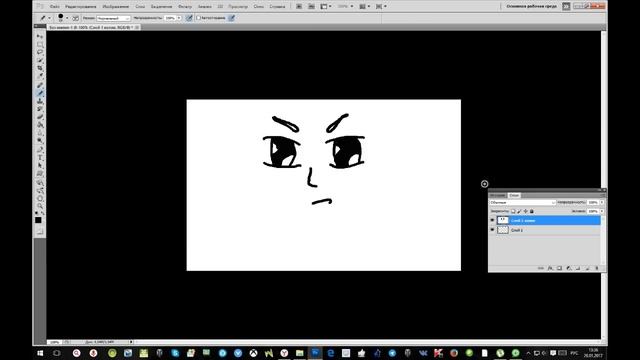Open the Arrange Documents dropdown
Image resolution: width=640 pixels, height=360 pixels.
[x=365, y=6]
